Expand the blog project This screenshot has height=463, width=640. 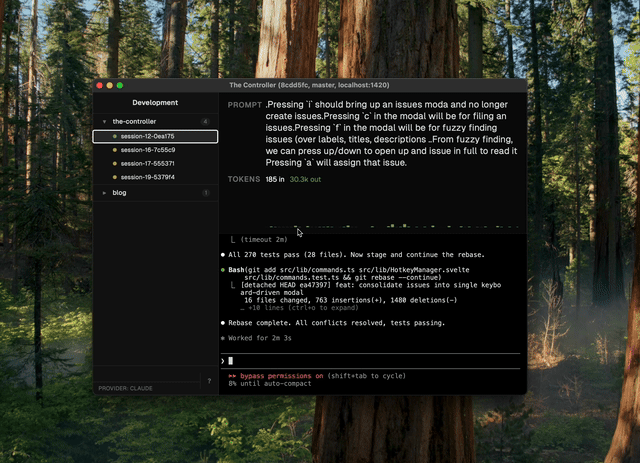click(x=104, y=193)
